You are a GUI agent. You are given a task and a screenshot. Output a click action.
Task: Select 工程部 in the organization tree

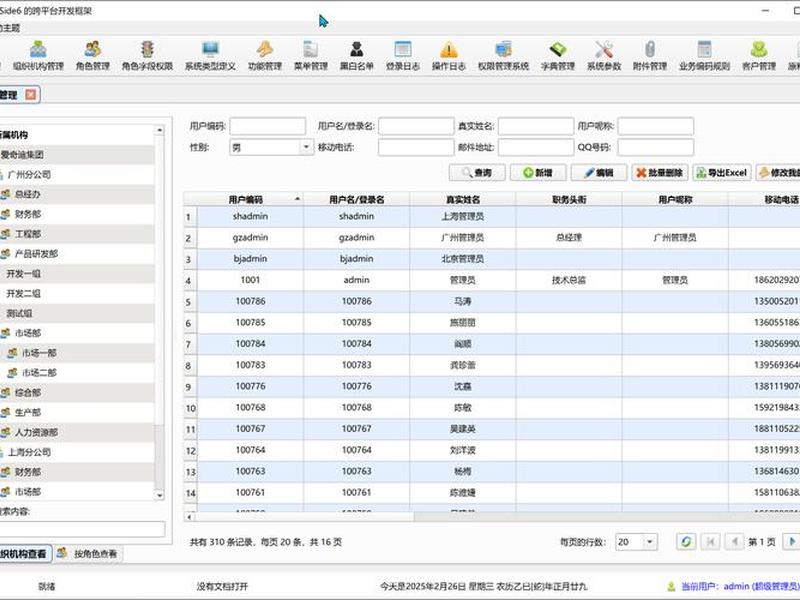pos(28,234)
